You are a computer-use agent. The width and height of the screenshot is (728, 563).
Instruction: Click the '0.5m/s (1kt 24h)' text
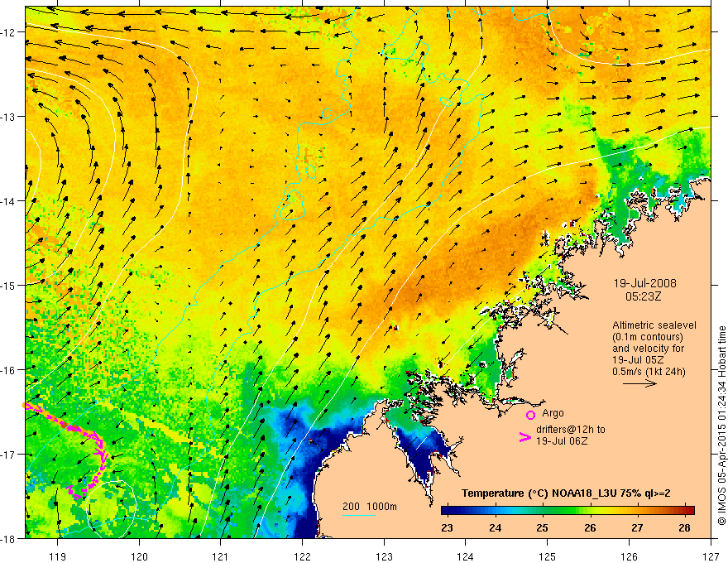pos(649,371)
